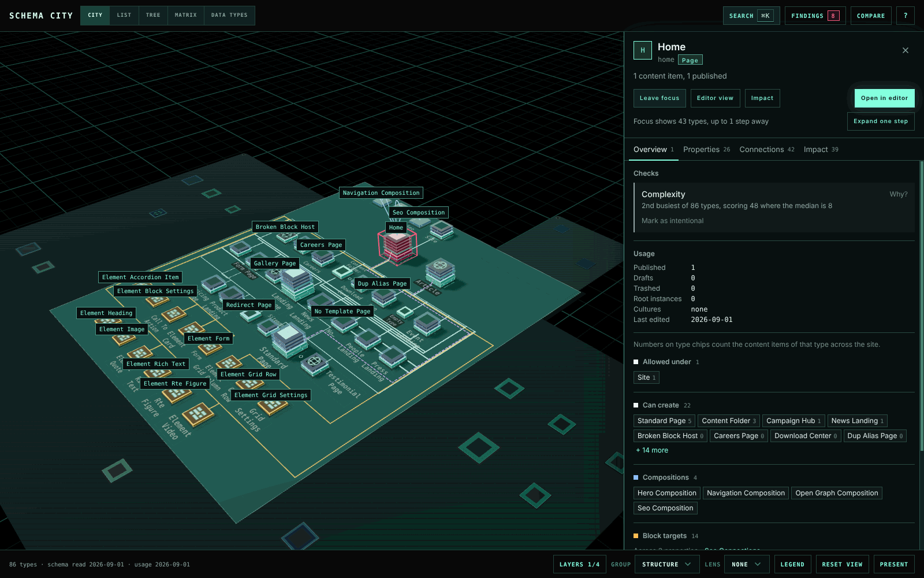Click the pink Home building in the city
The height and width of the screenshot is (578, 924).
(x=397, y=248)
